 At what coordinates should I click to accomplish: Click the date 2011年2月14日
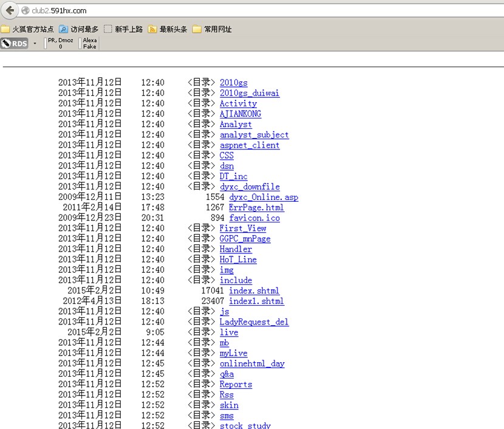pyautogui.click(x=92, y=207)
